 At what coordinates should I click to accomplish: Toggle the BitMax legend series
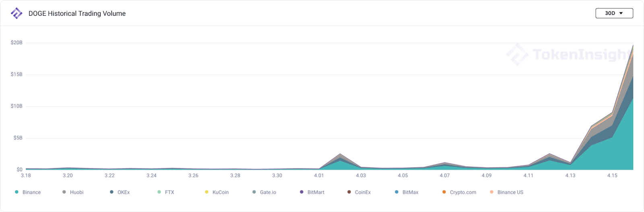coord(407,192)
